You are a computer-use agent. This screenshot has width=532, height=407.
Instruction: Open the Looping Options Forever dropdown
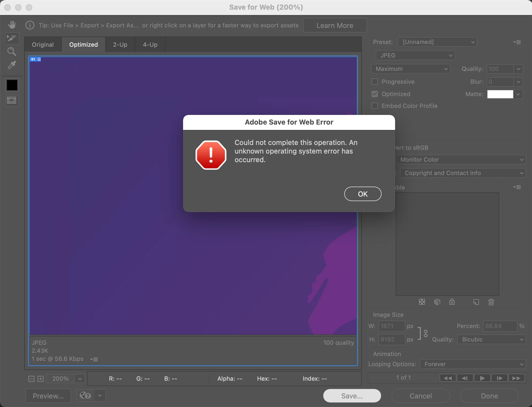[473, 364]
